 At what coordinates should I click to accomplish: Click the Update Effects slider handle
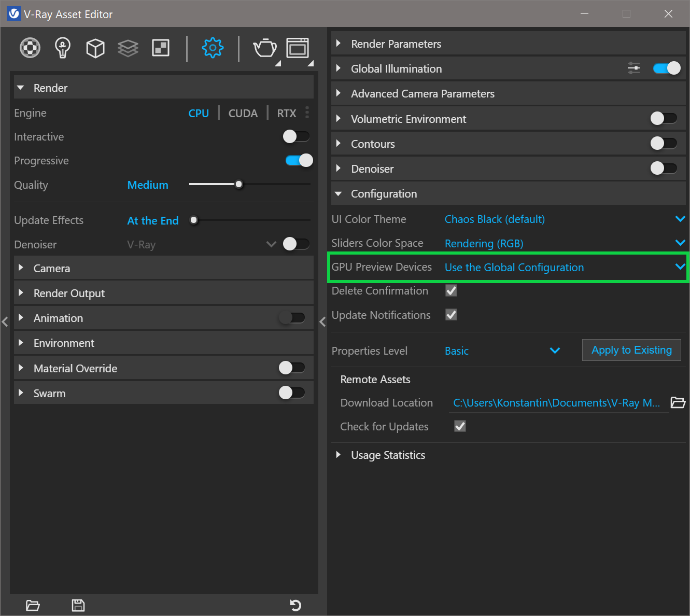194,220
